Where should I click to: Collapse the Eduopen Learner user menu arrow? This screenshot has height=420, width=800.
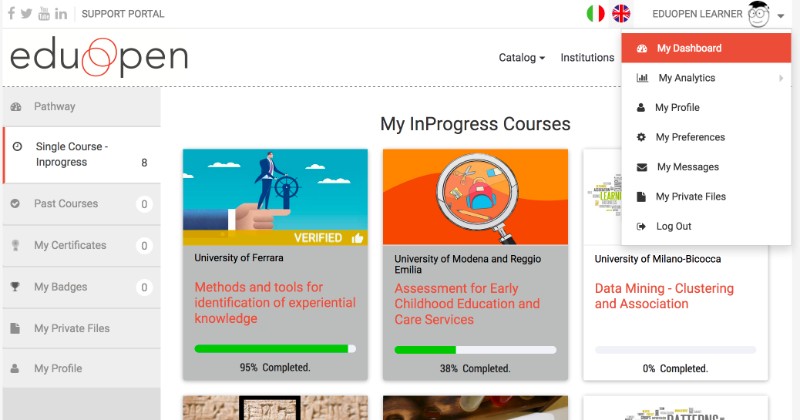[x=780, y=16]
